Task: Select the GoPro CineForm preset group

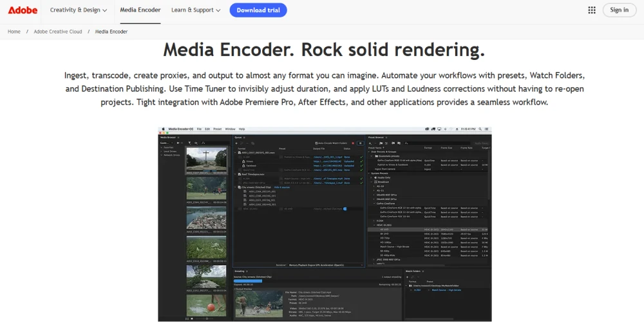Action: tap(386, 203)
